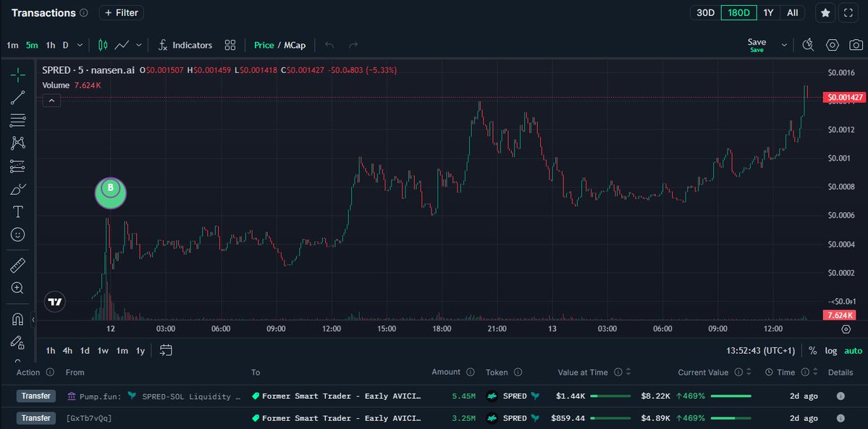Enable magnet snapping mode
This screenshot has height=429, width=868.
click(x=17, y=319)
